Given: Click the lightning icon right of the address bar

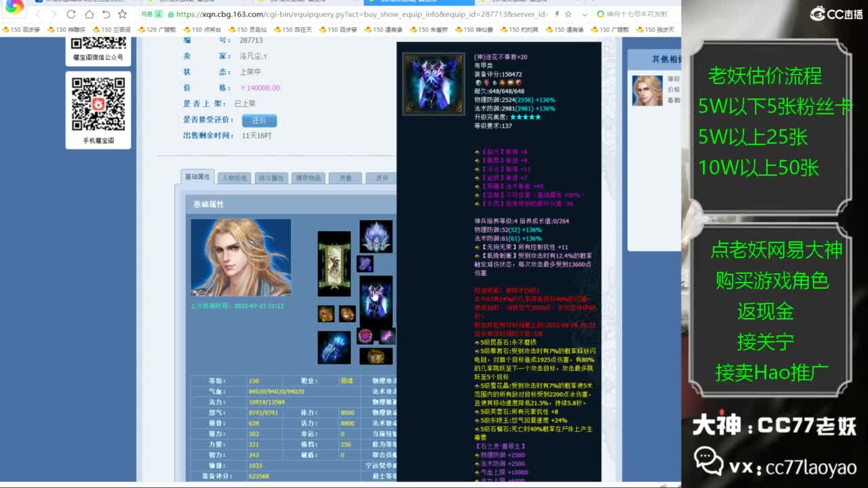Looking at the screenshot, I should (557, 14).
